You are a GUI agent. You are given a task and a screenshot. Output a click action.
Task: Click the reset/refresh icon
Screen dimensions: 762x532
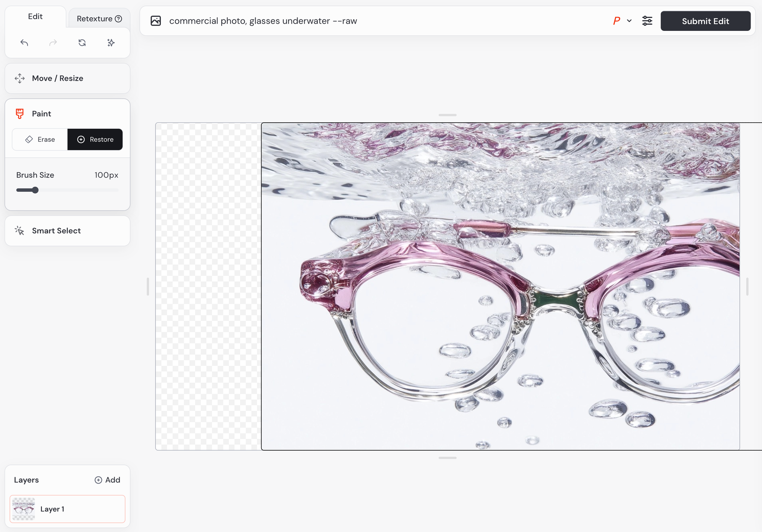(x=82, y=43)
